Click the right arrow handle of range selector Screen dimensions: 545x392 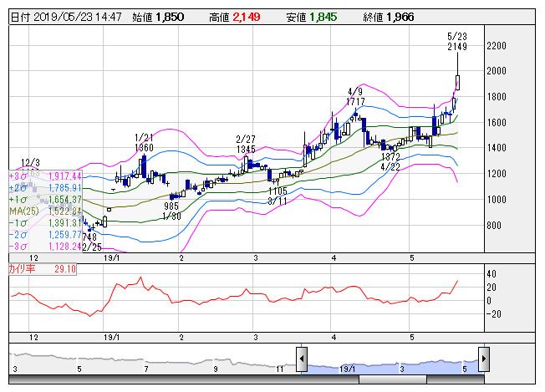coord(485,360)
